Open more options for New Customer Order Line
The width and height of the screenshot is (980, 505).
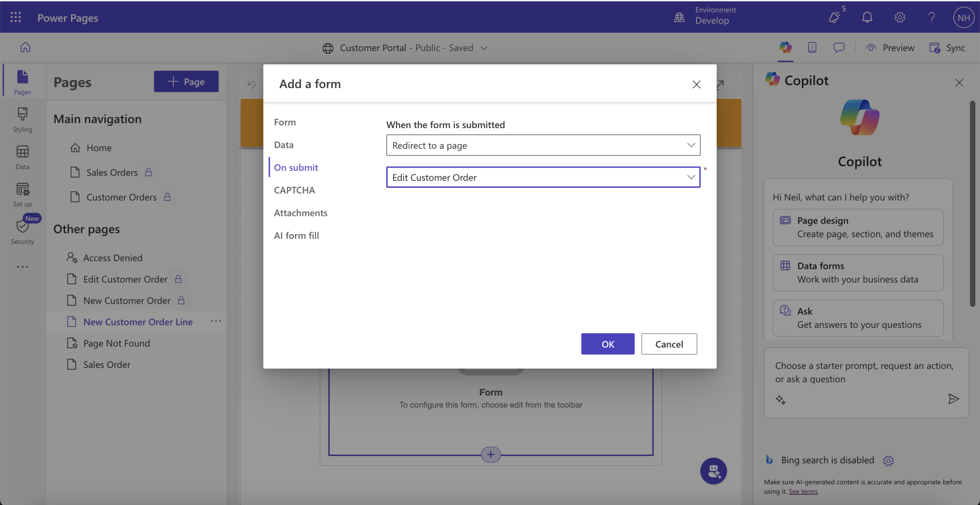tap(216, 321)
